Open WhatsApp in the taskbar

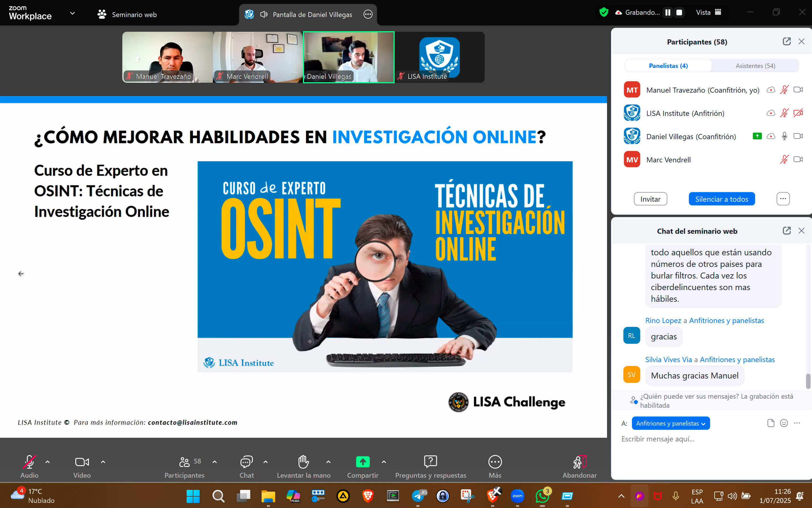tap(542, 496)
